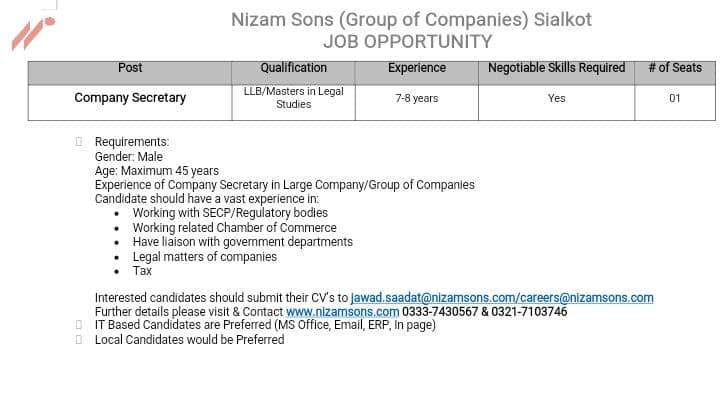Select the LLB/Masters in Legal Studies cell
720x393 pixels.
coord(293,102)
